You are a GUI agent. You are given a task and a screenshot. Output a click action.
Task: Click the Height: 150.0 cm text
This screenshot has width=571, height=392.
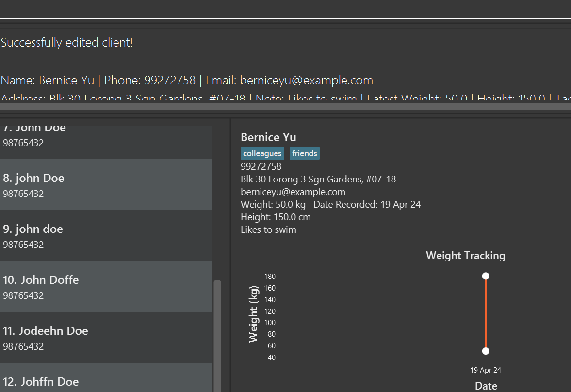tap(276, 217)
